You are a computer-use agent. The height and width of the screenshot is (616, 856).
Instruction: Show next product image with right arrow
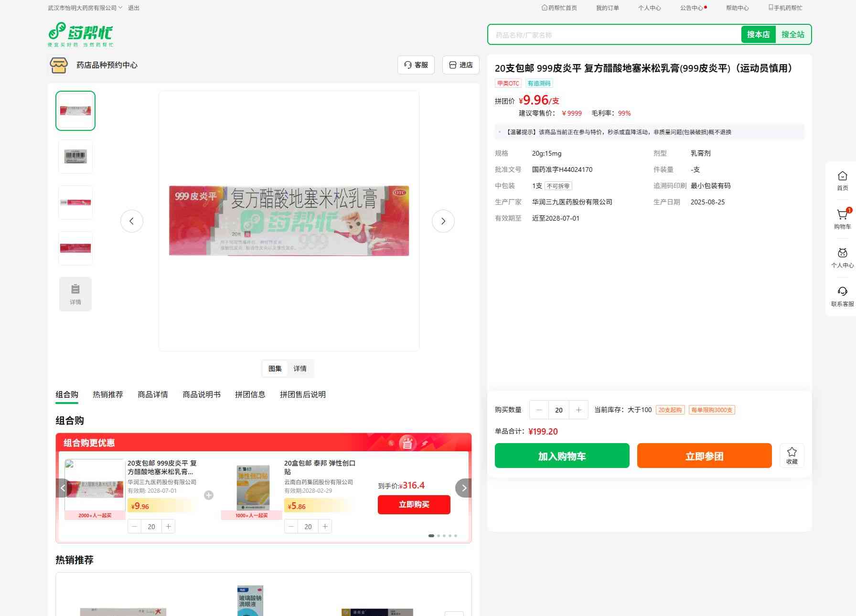[443, 221]
